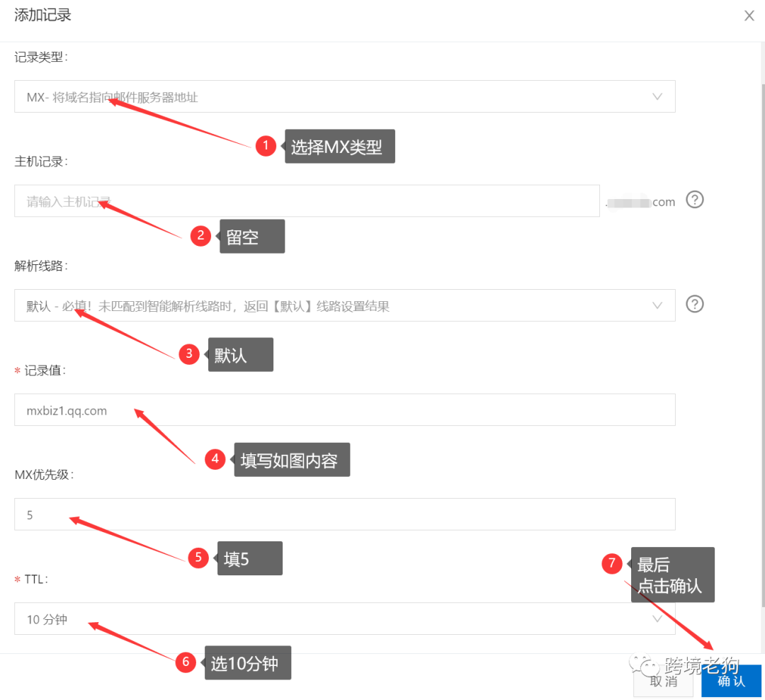
Task: Click the 选择MX类型 annotation label
Action: 340,147
